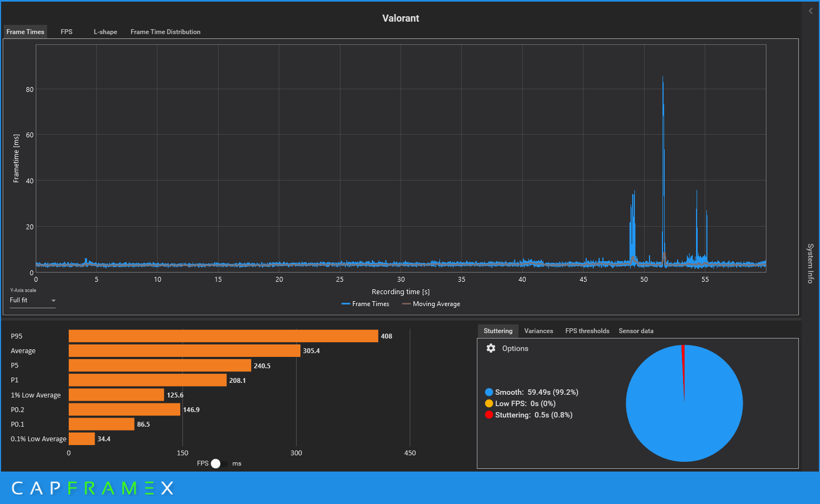
Task: Toggle the Moving Average legend entry
Action: (x=431, y=304)
